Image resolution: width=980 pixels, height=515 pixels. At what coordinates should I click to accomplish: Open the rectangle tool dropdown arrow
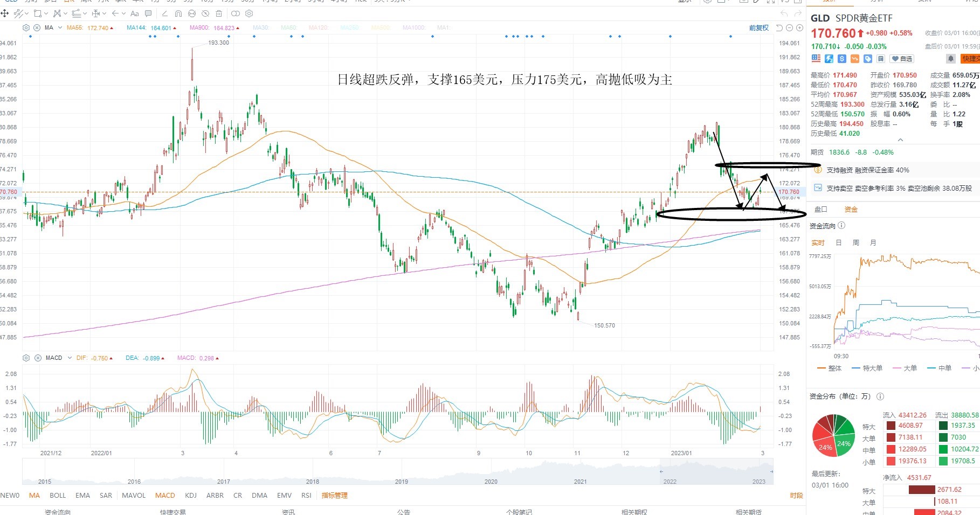tap(46, 13)
